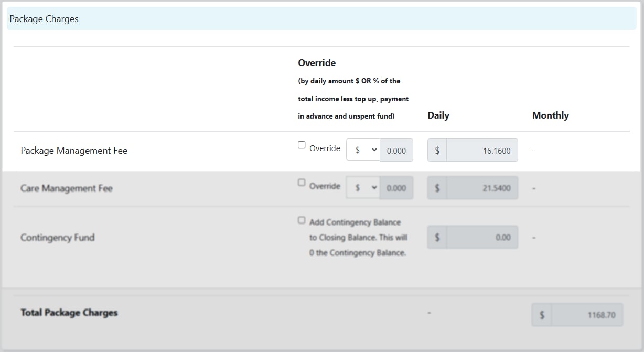Screen dimensions: 644x352
Task: Open Package Management Fee $ unit dropdown
Action: click(x=363, y=150)
